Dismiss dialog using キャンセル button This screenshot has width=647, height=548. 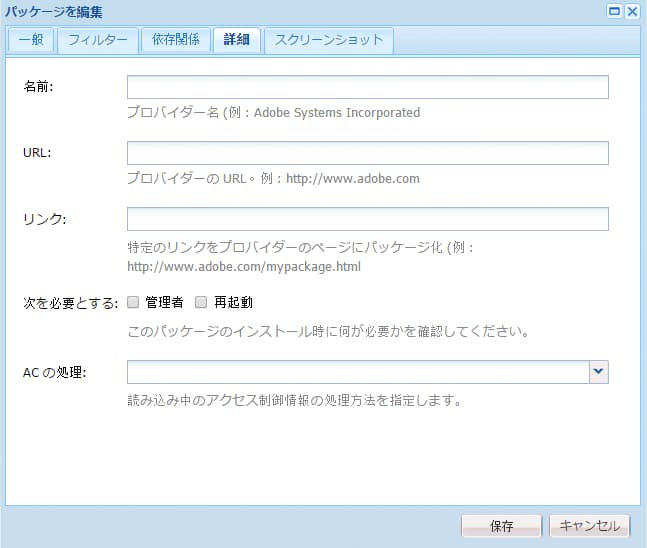pyautogui.click(x=590, y=526)
